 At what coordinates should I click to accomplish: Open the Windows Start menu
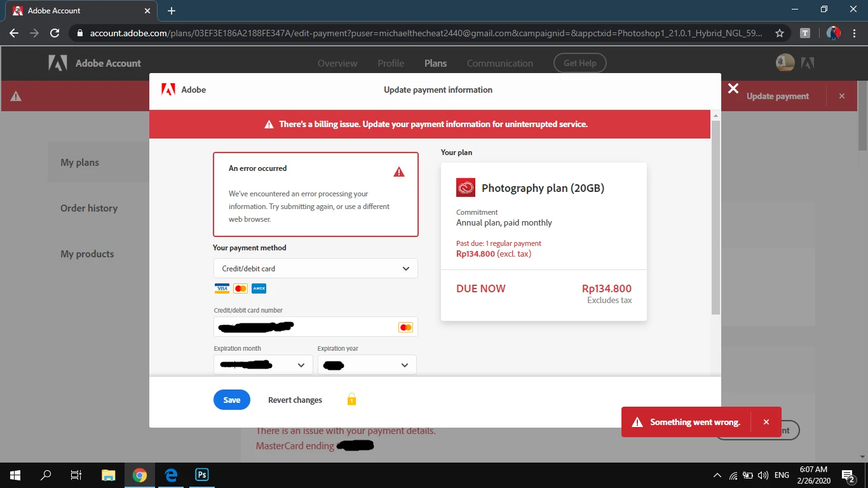click(x=15, y=475)
